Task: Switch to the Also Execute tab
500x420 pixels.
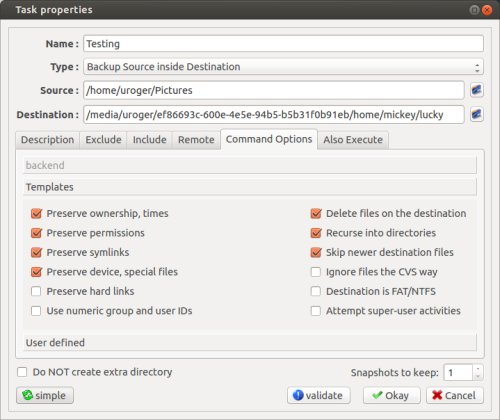Action: coord(353,140)
